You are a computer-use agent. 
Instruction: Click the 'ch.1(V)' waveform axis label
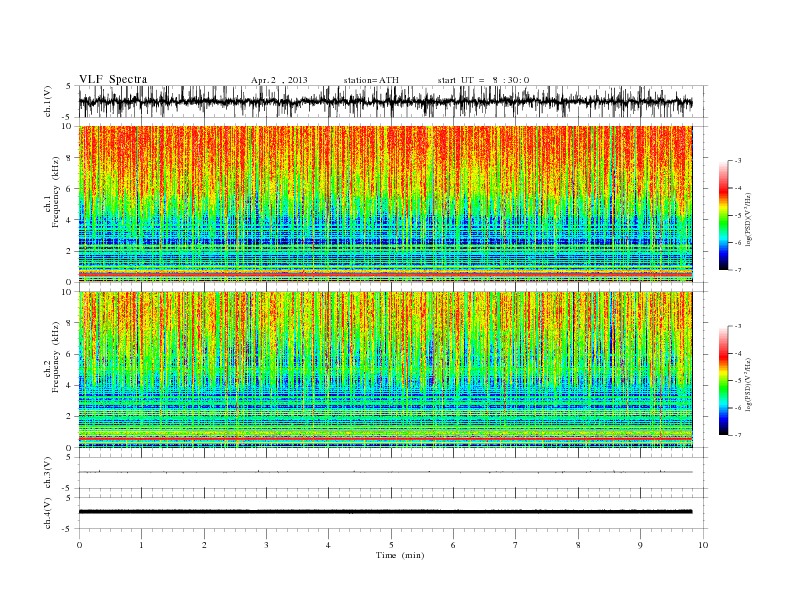[x=48, y=101]
